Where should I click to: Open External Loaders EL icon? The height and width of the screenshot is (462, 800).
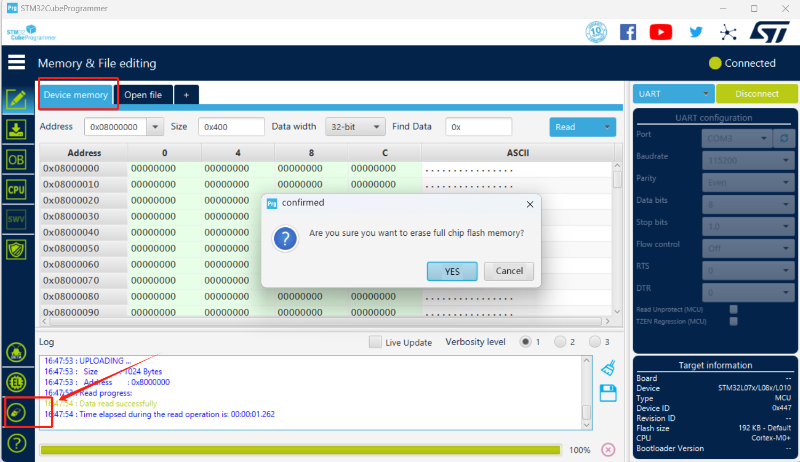point(16,382)
